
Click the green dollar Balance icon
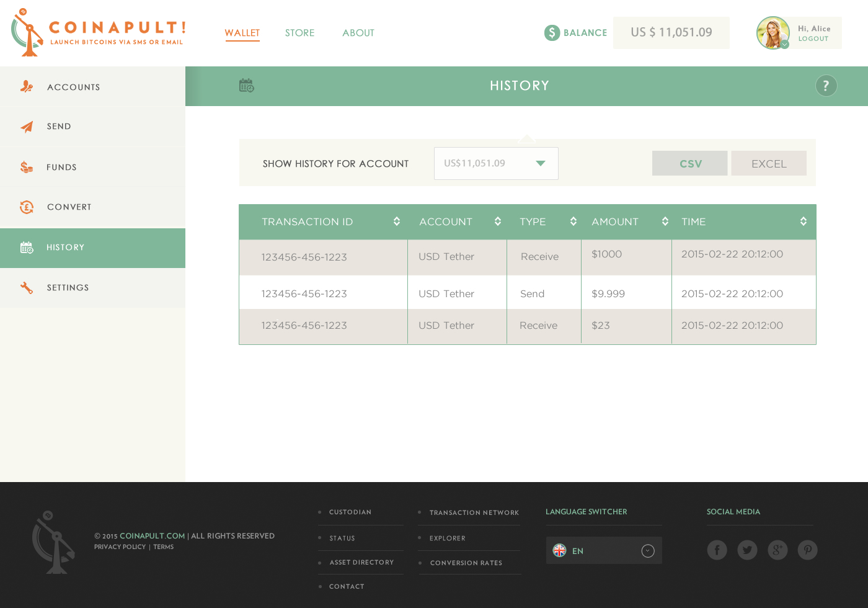click(552, 32)
